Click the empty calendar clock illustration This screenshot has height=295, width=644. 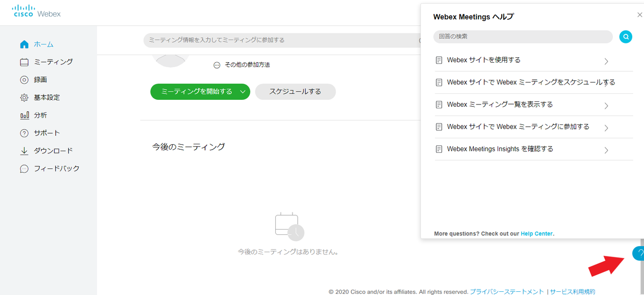(x=289, y=226)
